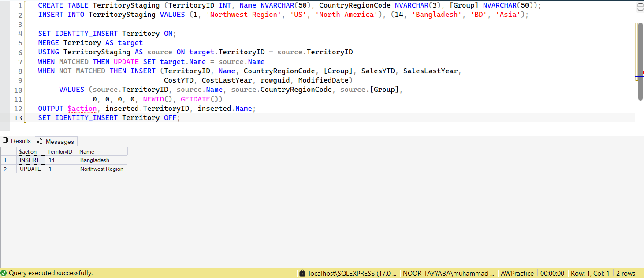The image size is (644, 278).
Task: Select the $action column header
Action: [31, 151]
